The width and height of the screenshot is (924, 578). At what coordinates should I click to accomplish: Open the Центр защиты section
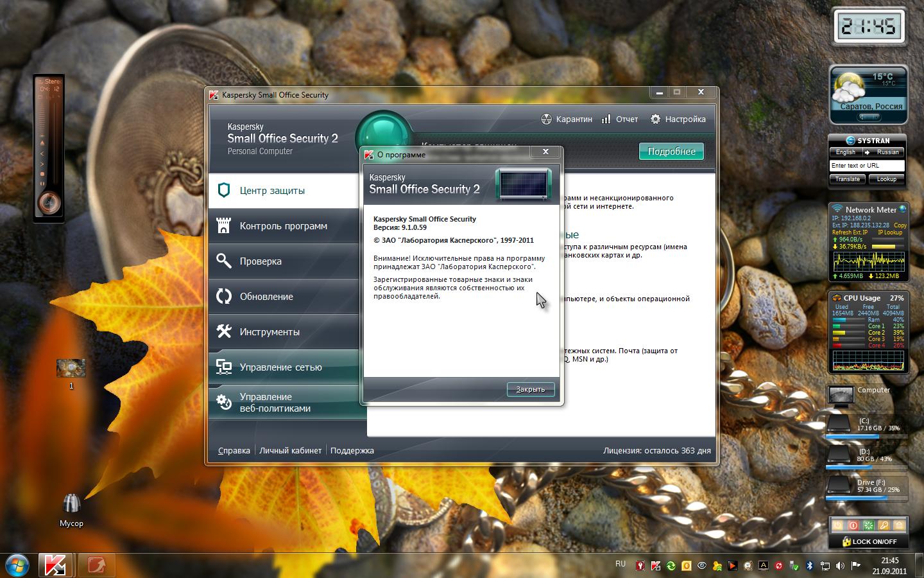coord(284,191)
